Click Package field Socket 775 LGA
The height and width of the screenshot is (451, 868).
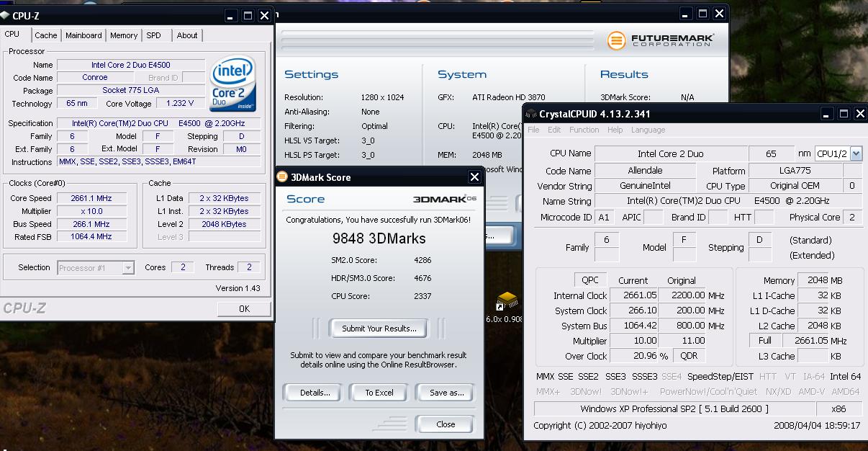coord(131,90)
